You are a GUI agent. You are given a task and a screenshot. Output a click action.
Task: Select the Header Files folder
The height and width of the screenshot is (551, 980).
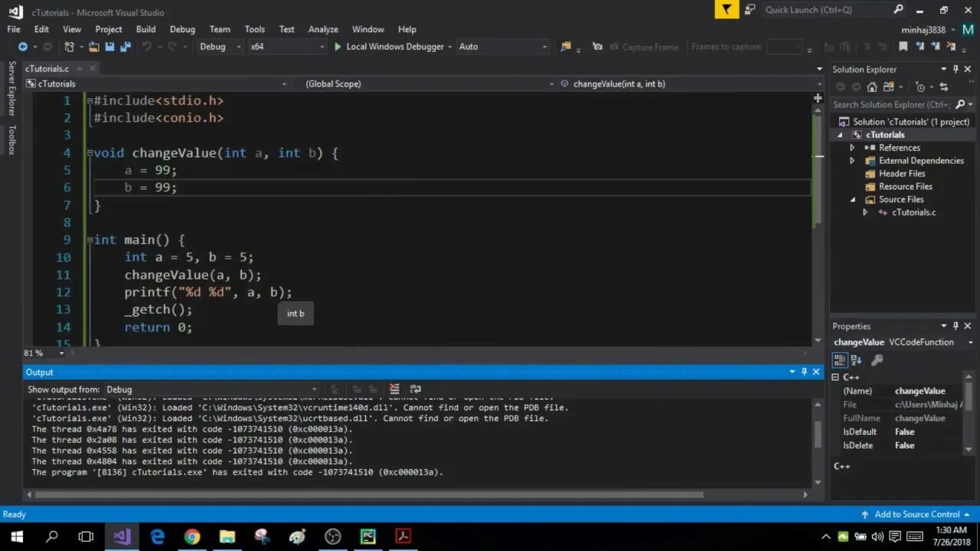(902, 174)
